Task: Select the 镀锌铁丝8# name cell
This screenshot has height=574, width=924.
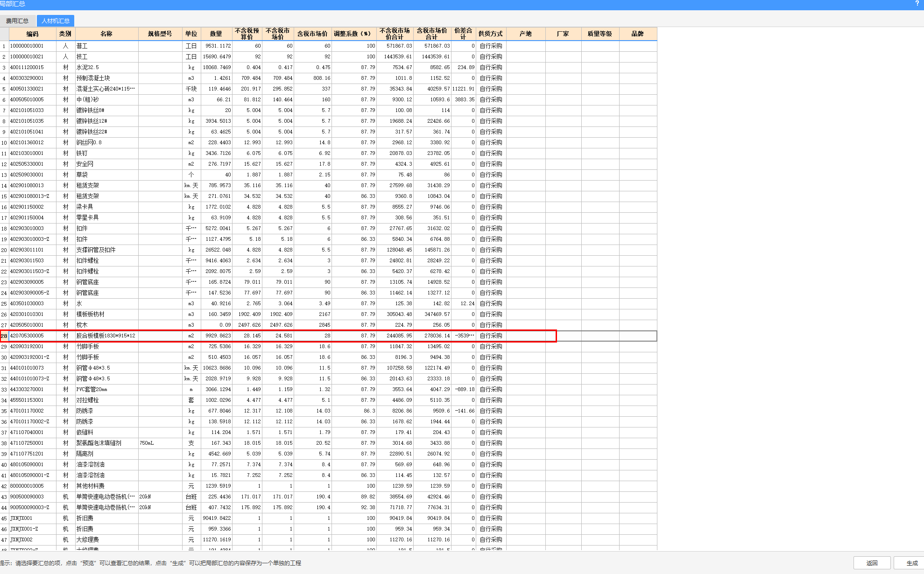Action: [106, 111]
